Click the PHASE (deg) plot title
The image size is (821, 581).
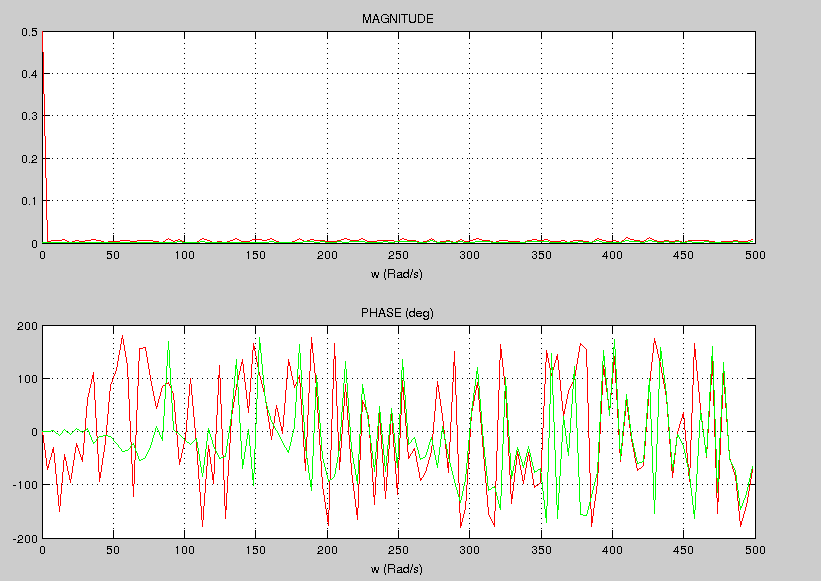point(397,313)
